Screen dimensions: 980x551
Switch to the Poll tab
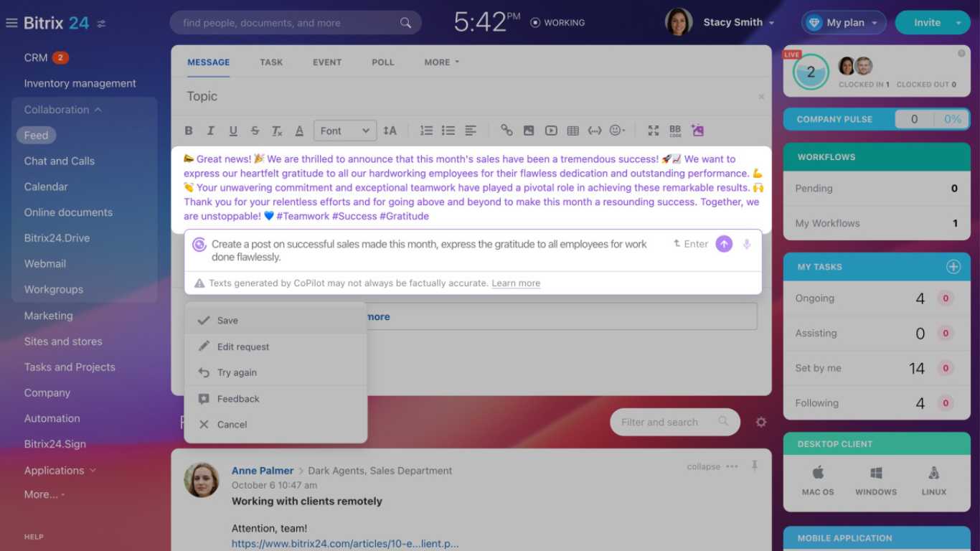pyautogui.click(x=383, y=62)
